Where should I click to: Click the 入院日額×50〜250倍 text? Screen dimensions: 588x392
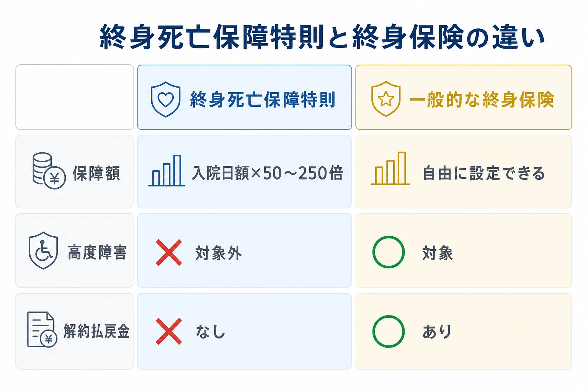tap(268, 173)
